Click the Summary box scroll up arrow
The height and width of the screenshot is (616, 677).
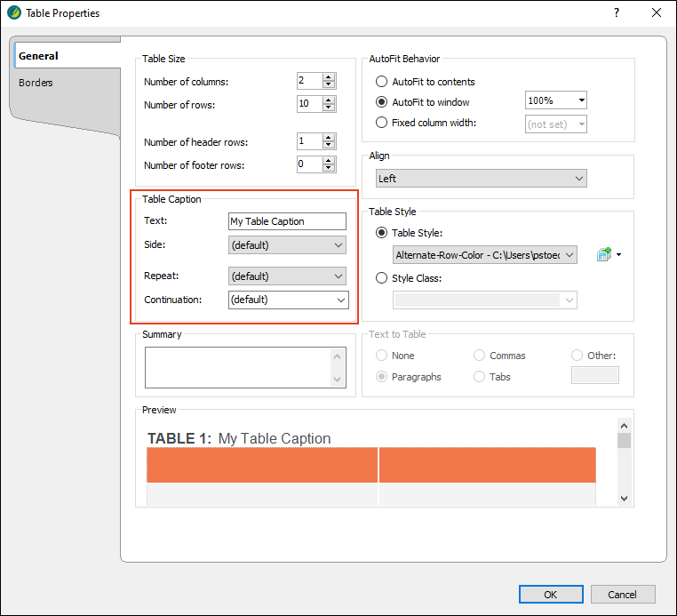338,356
